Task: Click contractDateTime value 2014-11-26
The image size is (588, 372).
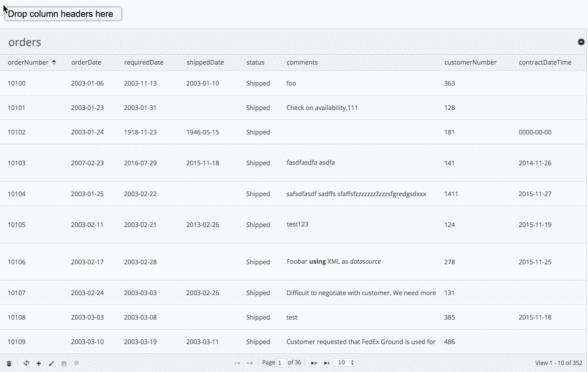Action: click(535, 163)
